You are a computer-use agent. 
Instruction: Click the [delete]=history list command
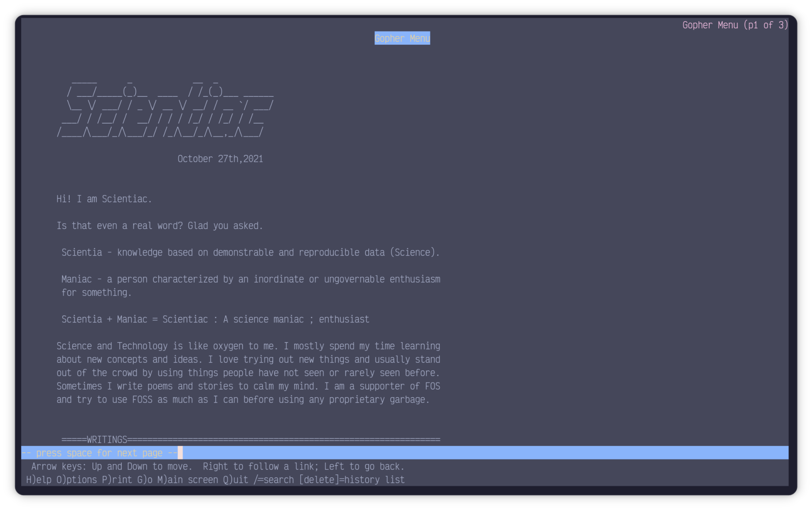click(352, 480)
